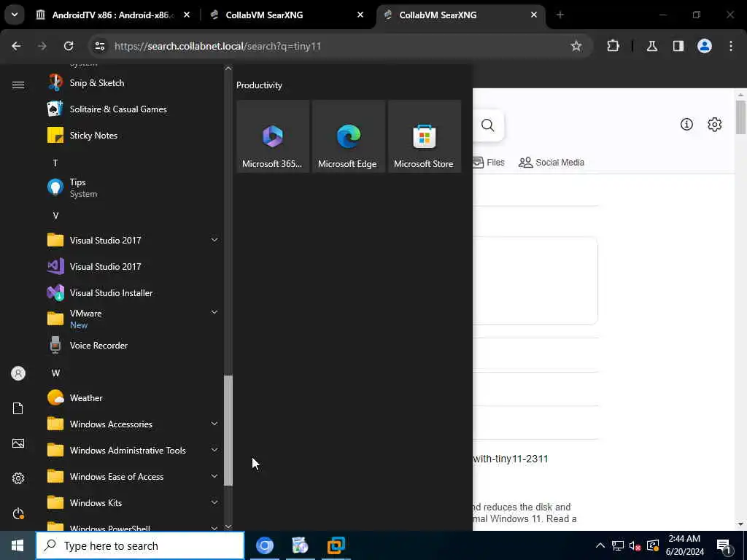This screenshot has width=747, height=560.
Task: Jump to letter T section header
Action: pos(55,163)
